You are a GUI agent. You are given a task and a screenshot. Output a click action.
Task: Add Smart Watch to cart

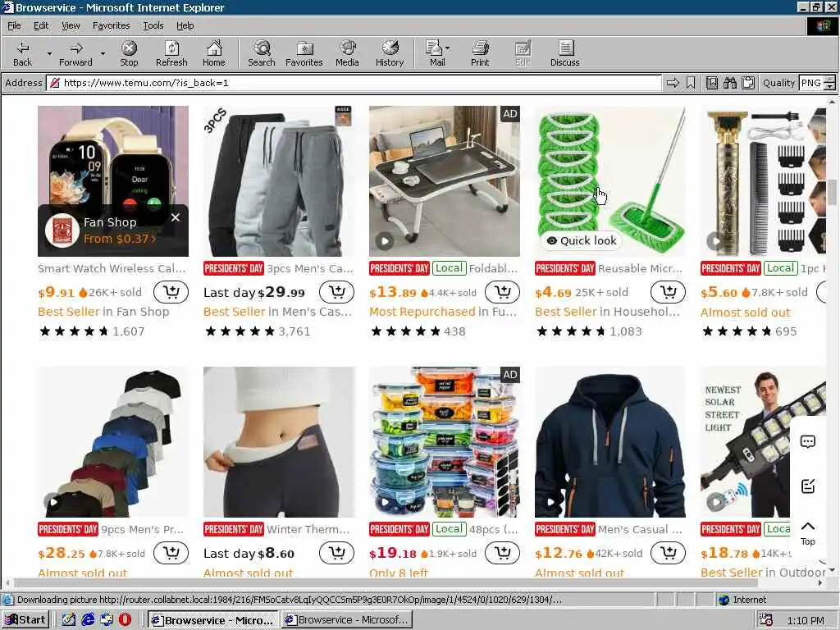coord(171,292)
